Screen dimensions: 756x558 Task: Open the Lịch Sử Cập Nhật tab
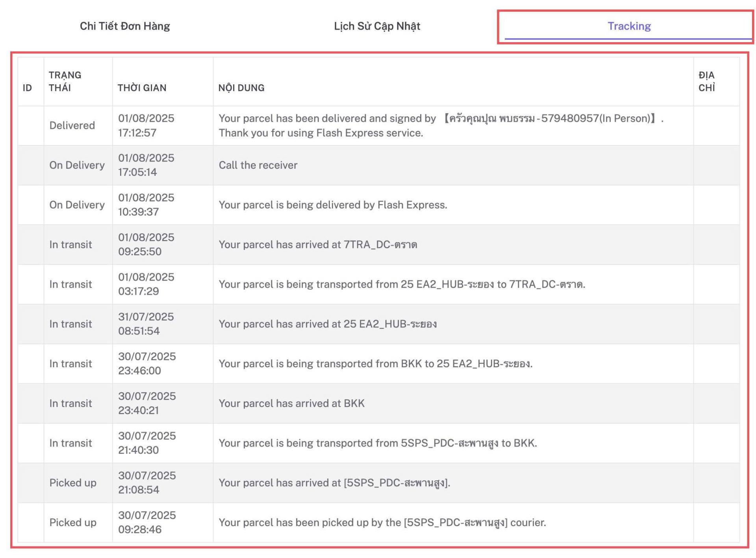(377, 26)
